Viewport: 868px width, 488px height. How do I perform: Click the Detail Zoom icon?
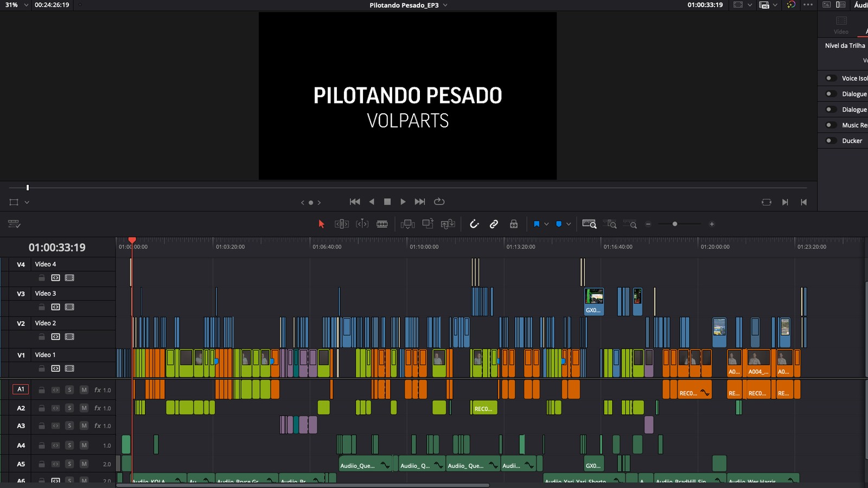pyautogui.click(x=610, y=224)
